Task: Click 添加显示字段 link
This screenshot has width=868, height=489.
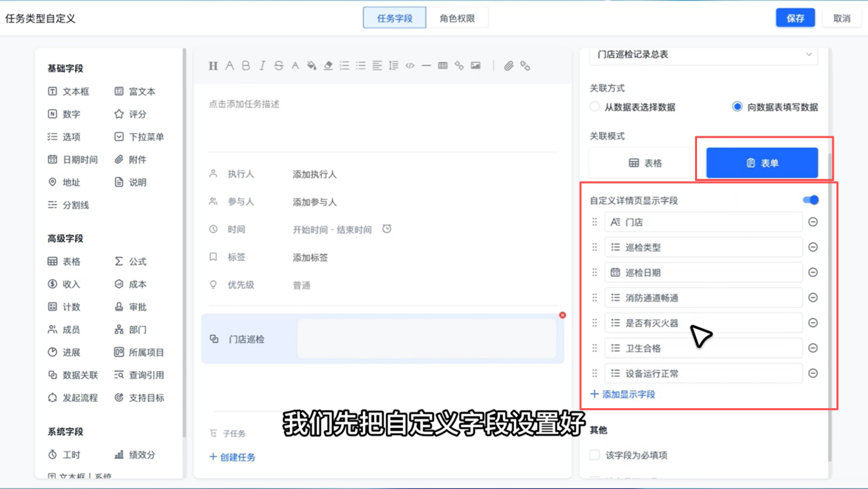Action: [623, 394]
